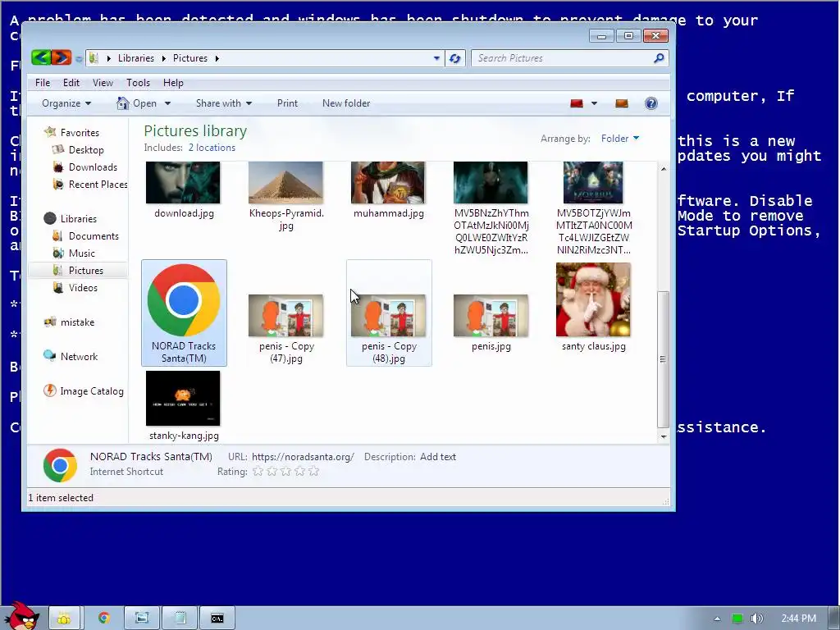Click the Explorer folder taskbar icon

point(64,619)
